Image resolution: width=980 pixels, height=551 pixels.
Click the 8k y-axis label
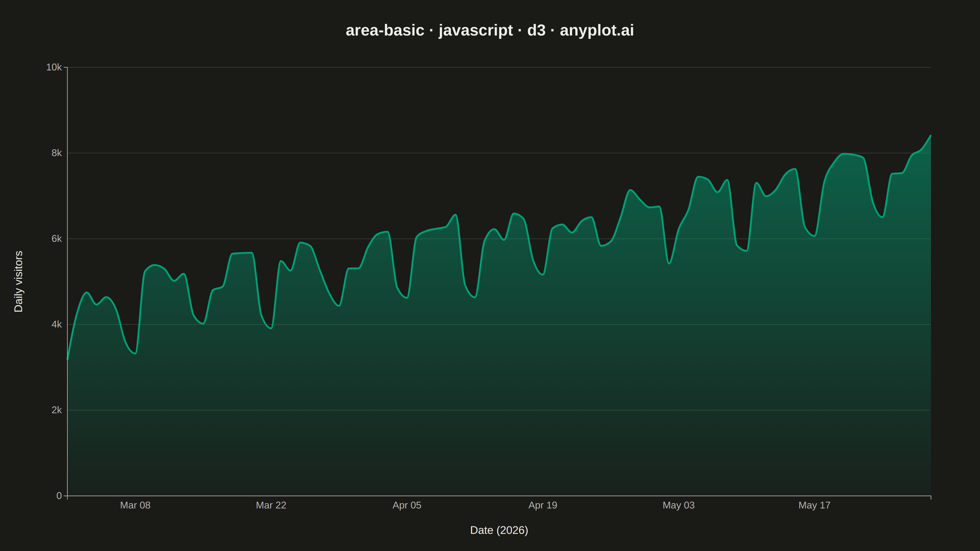pyautogui.click(x=56, y=153)
